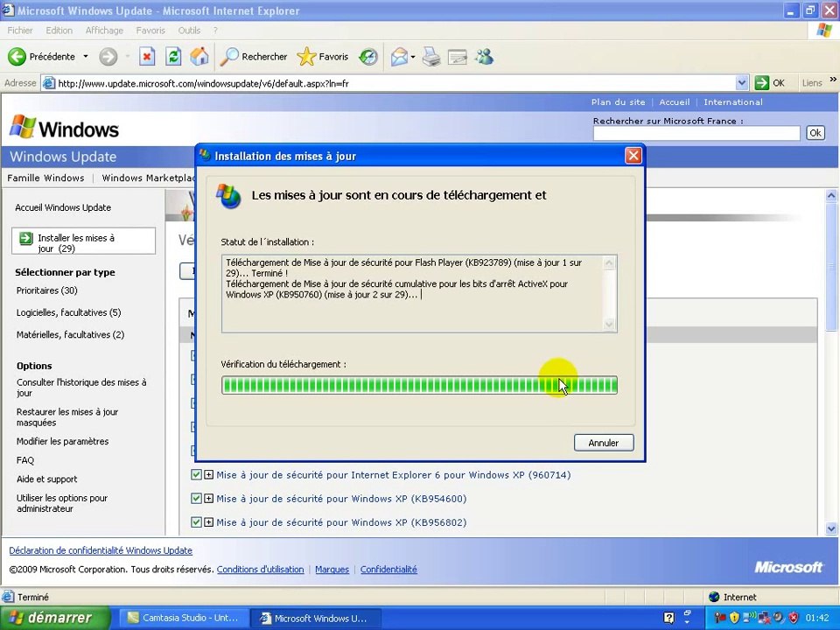
Task: Click the page scrollbar down arrow
Action: coord(831,528)
